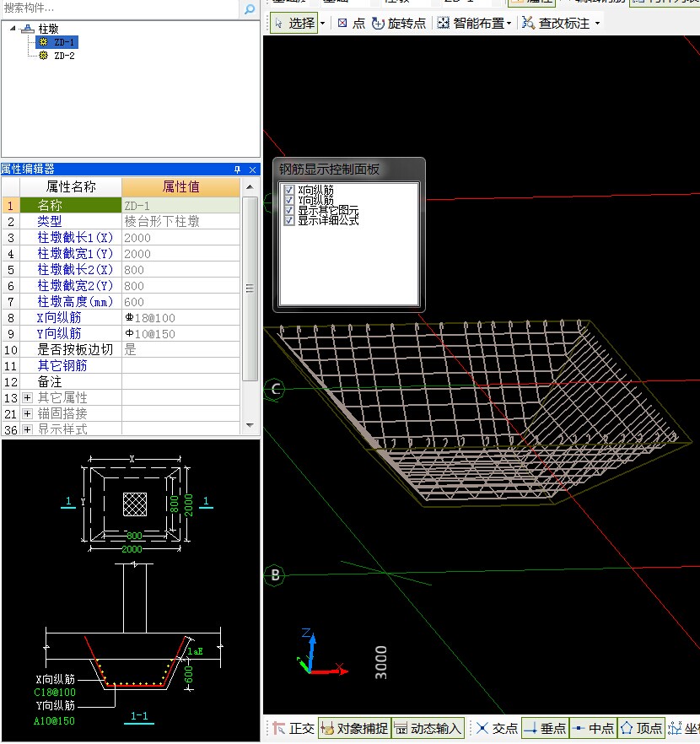Viewport: 700px width, 744px height.
Task: Toggle 中点 midpoint snap
Action: click(592, 728)
